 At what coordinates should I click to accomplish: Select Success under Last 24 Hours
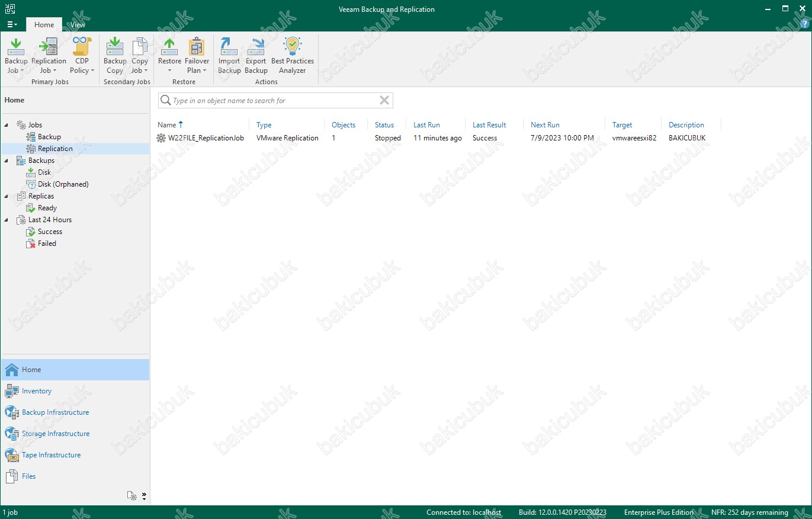tap(50, 232)
